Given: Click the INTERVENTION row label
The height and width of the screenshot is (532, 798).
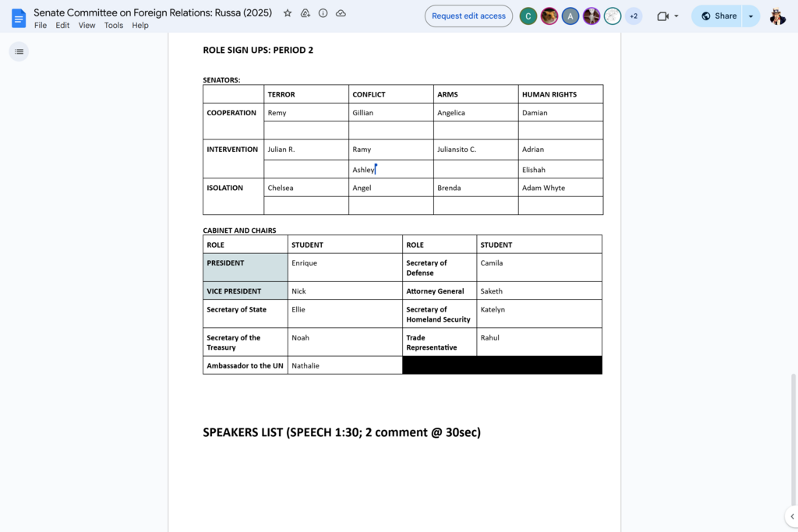Looking at the screenshot, I should [233, 159].
